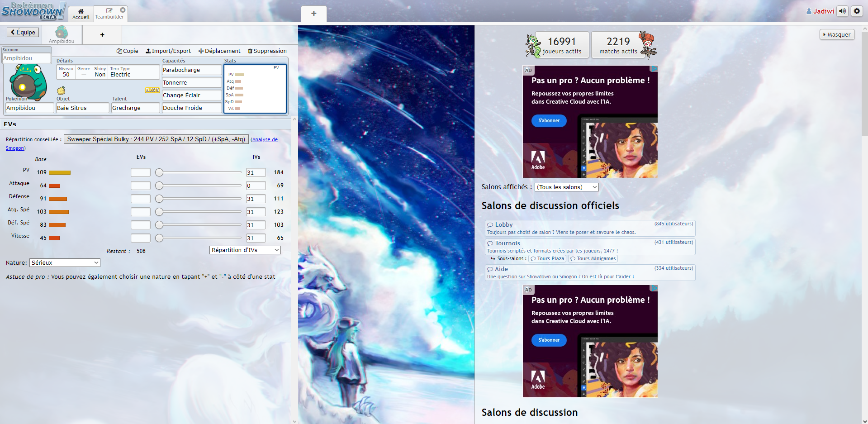Edit the Vitesse IV field
868x424 pixels.
pos(256,238)
